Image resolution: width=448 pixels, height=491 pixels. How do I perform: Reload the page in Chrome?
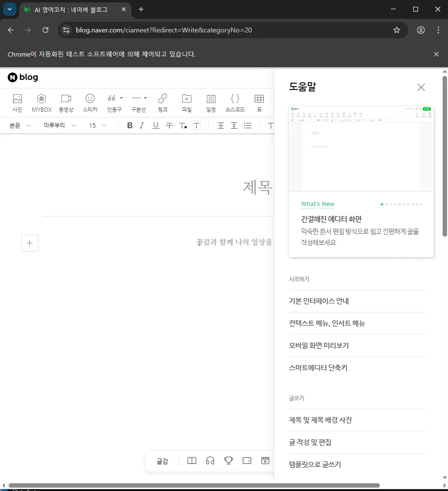(45, 30)
